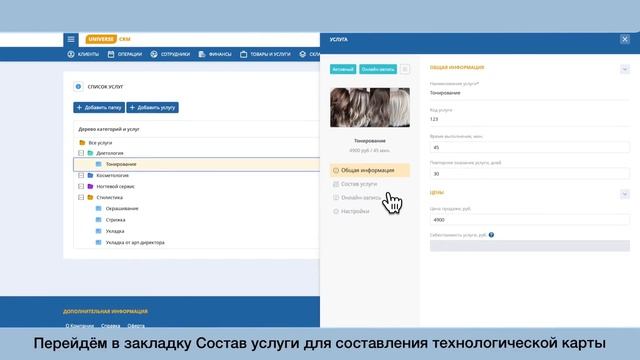Click the Добавить услугу button
The width and height of the screenshot is (640, 360).
pyautogui.click(x=152, y=107)
